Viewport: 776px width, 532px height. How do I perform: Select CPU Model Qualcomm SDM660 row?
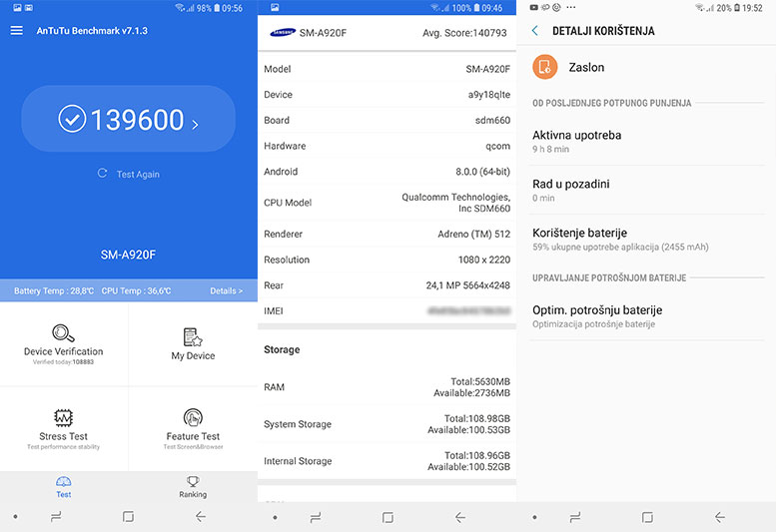[x=388, y=203]
